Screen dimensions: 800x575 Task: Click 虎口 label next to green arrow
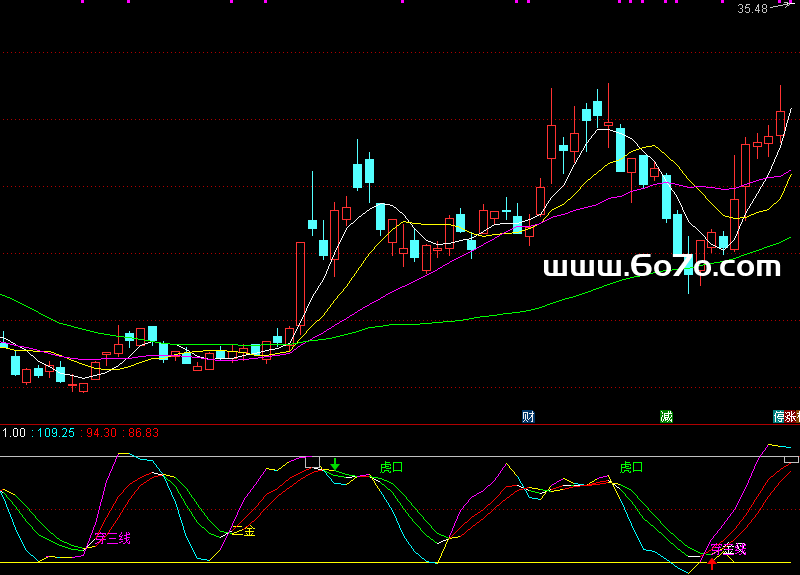click(x=391, y=467)
